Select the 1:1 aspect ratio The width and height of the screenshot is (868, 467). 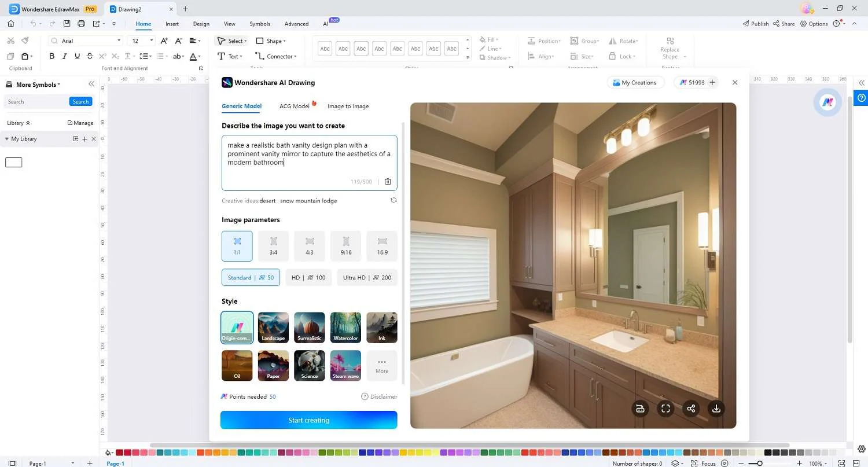[237, 246]
